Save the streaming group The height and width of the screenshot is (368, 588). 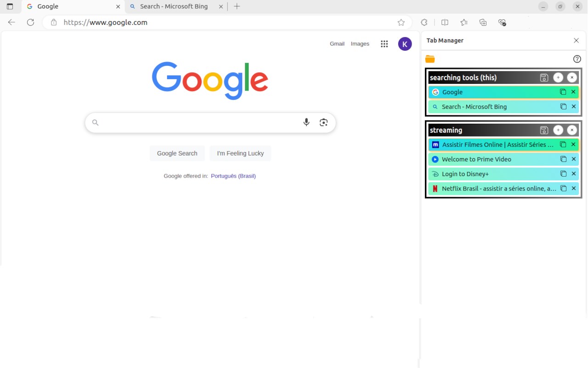click(544, 130)
